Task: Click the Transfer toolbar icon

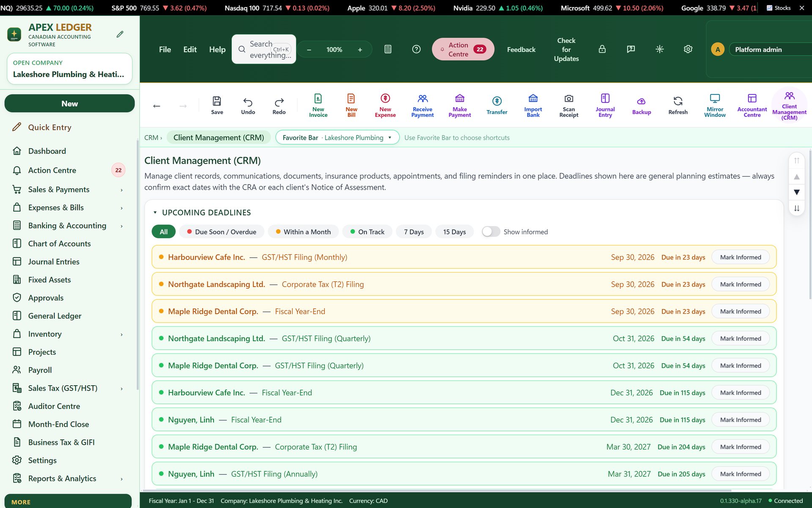Action: click(x=497, y=105)
